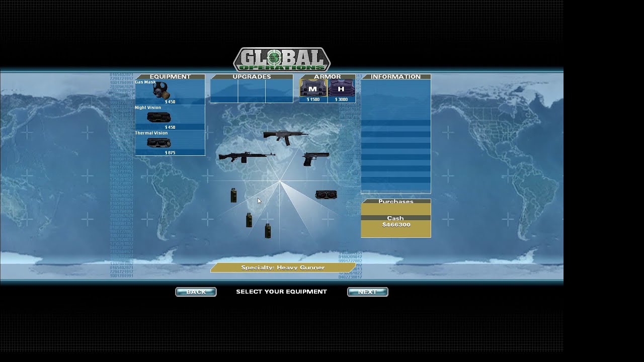Select the lowest grenade canister

[268, 231]
